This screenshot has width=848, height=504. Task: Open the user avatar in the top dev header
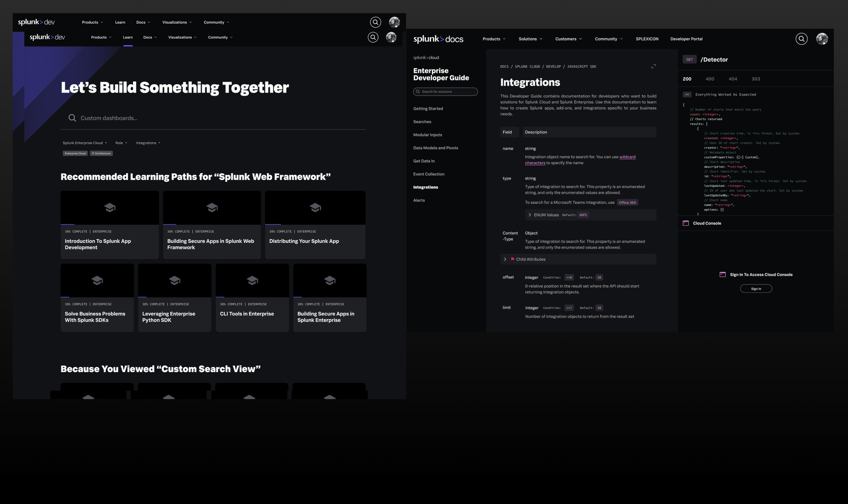[x=394, y=22]
